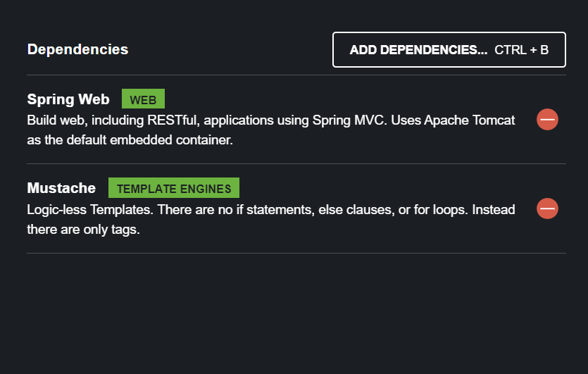Click the divider between Spring Web and Mustache
The height and width of the screenshot is (374, 588).
[296, 163]
